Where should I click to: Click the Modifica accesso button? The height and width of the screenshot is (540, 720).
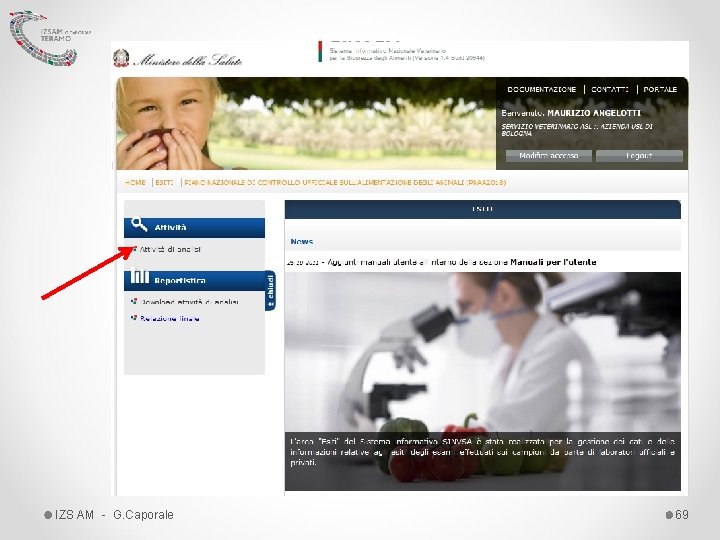pyautogui.click(x=548, y=156)
